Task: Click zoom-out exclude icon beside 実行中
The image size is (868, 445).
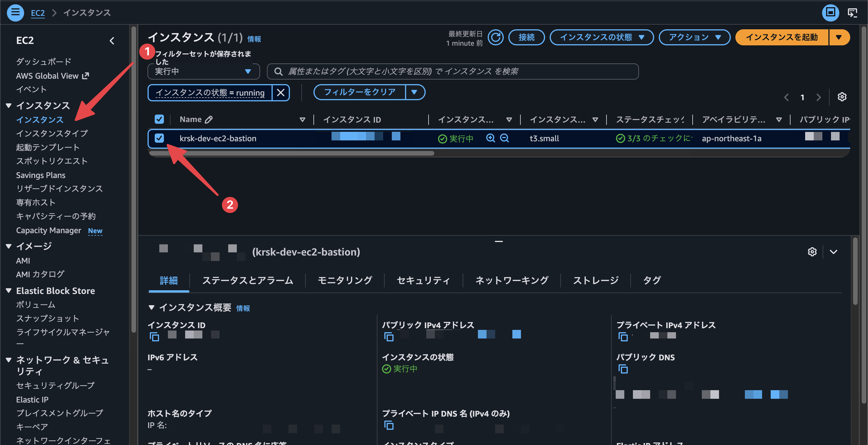Action: 504,138
